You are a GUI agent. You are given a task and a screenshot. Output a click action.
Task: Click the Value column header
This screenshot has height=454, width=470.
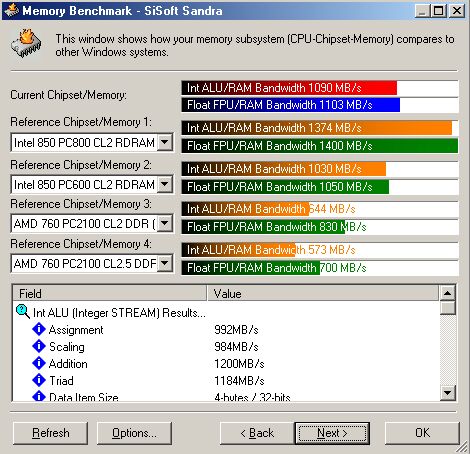pyautogui.click(x=323, y=293)
